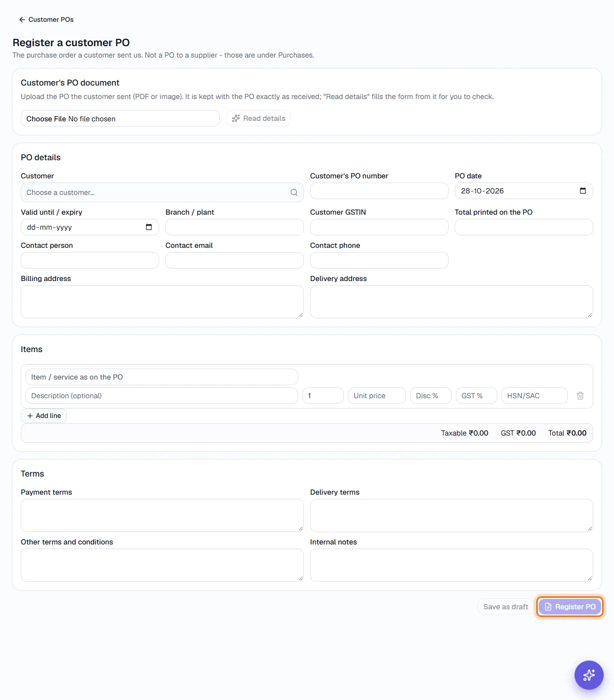
Task: Click the item quantity field showing 1
Action: 323,396
